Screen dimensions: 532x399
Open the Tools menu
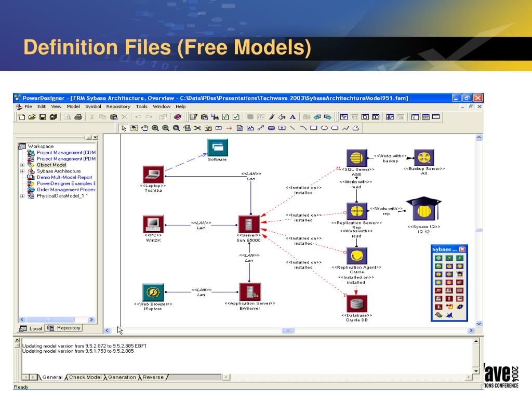tap(141, 107)
